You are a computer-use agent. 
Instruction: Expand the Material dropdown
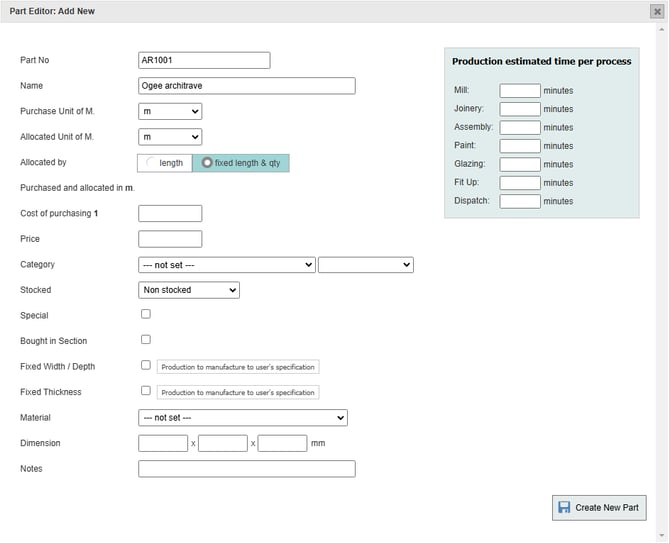coord(243,418)
